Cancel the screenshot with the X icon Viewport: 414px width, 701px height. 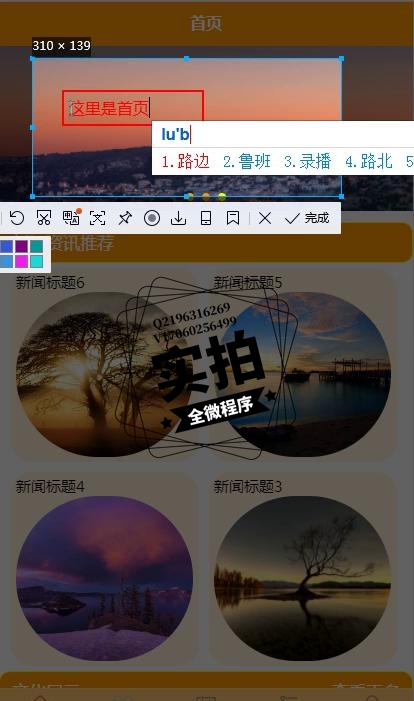click(x=265, y=218)
